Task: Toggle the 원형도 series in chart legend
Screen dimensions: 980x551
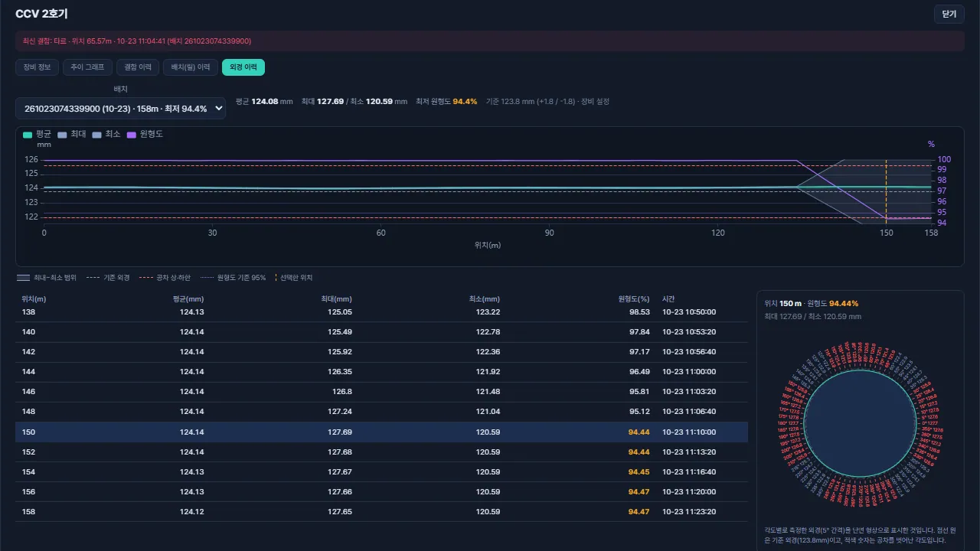Action: pos(145,134)
